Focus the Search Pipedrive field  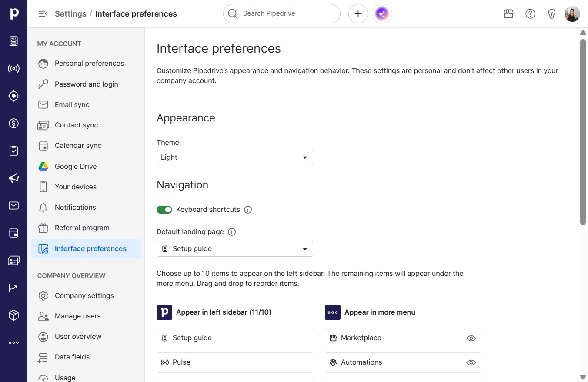282,14
